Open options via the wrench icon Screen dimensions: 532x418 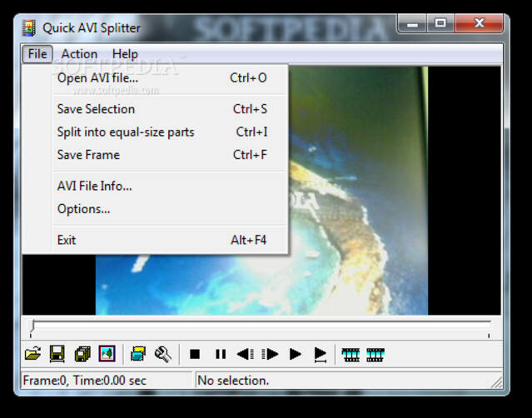(163, 354)
